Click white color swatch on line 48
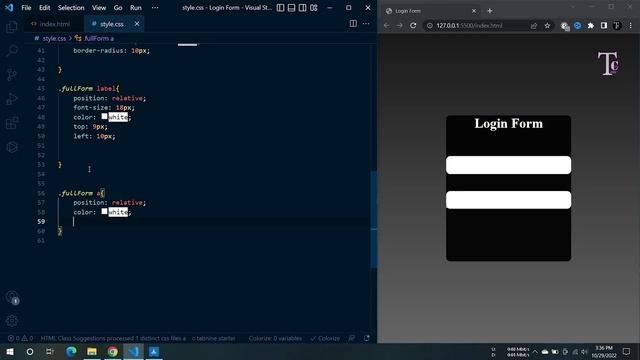This screenshot has height=360, width=640. point(104,117)
